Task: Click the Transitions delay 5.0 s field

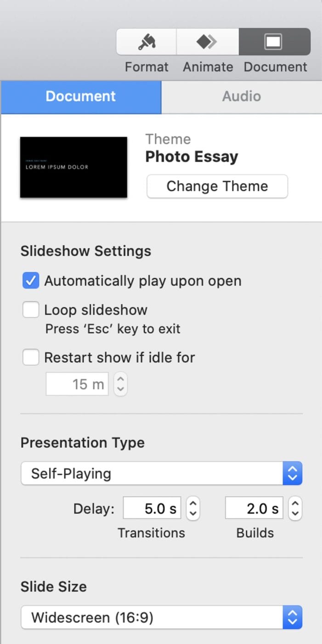Action: click(x=153, y=508)
